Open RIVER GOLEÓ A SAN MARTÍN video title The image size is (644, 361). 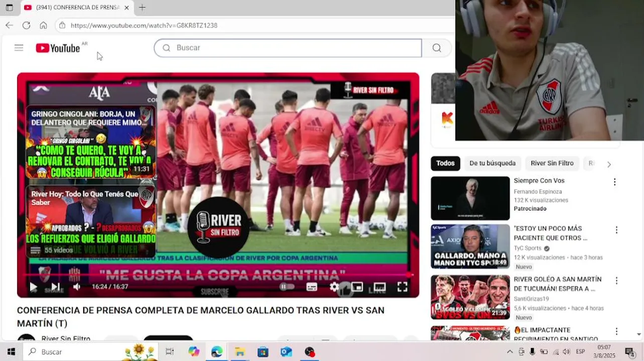click(x=557, y=284)
